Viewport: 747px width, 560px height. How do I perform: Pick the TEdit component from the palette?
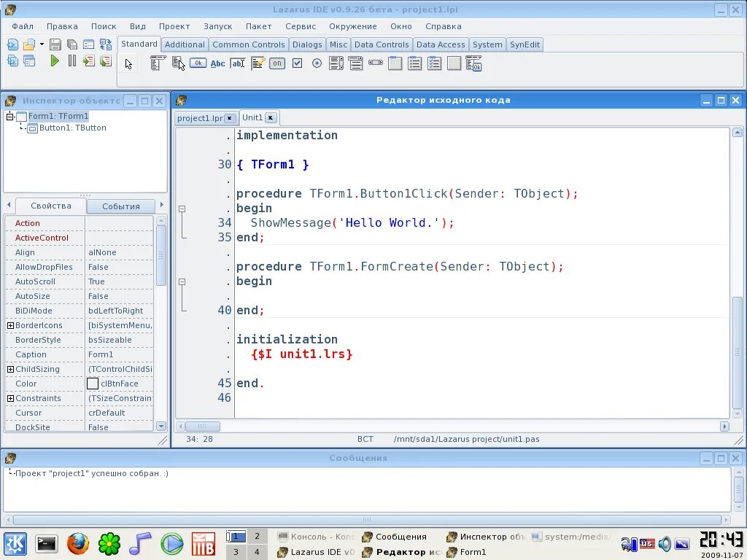point(237,63)
